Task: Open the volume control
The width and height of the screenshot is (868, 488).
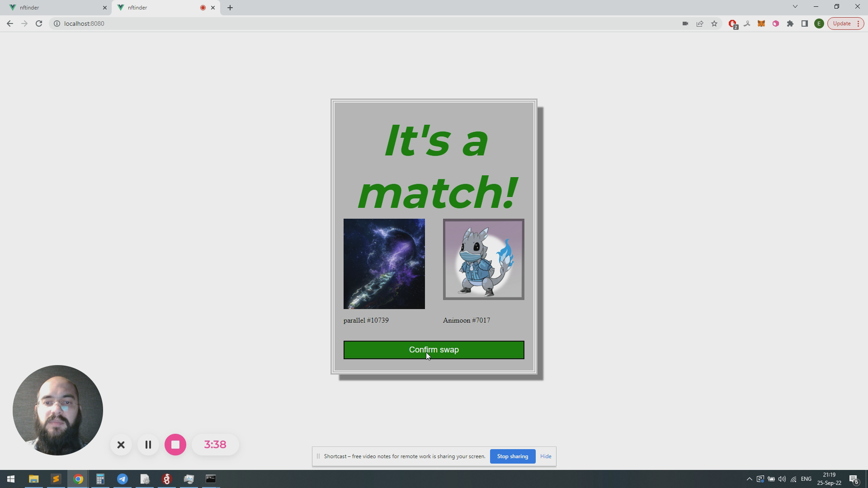Action: [782, 479]
